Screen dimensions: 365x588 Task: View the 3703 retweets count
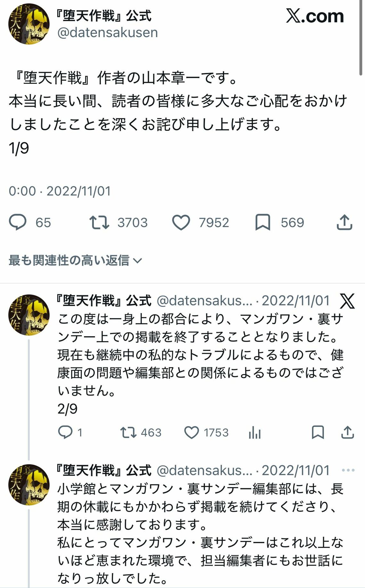click(x=133, y=222)
